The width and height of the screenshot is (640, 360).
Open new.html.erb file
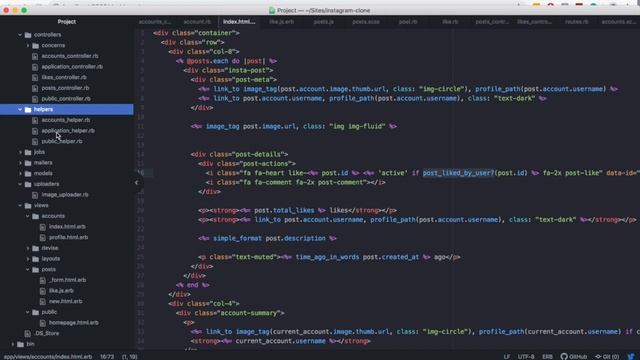click(x=65, y=301)
